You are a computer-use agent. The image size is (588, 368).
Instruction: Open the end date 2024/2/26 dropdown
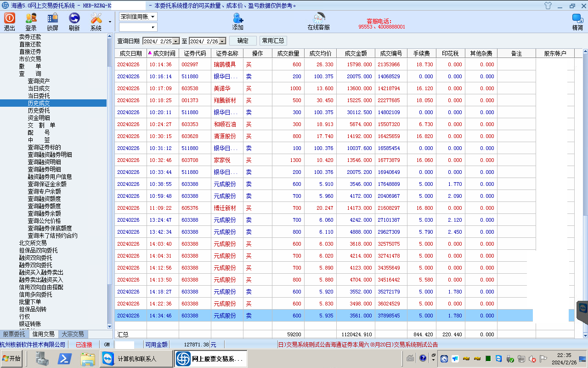coord(222,41)
